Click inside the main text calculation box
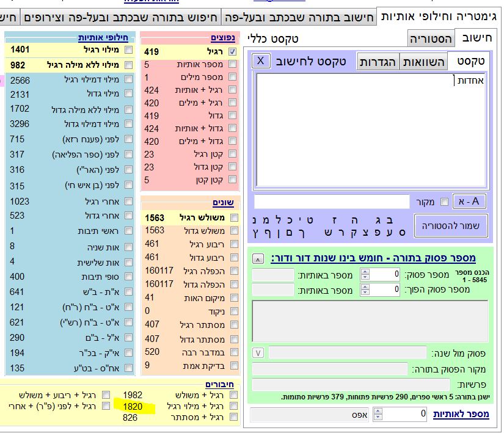The height and width of the screenshot is (433, 504). pyautogui.click(x=373, y=128)
